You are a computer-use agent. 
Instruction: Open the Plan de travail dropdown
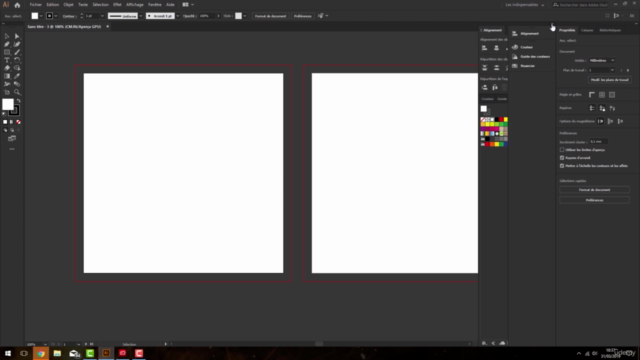[x=602, y=70]
